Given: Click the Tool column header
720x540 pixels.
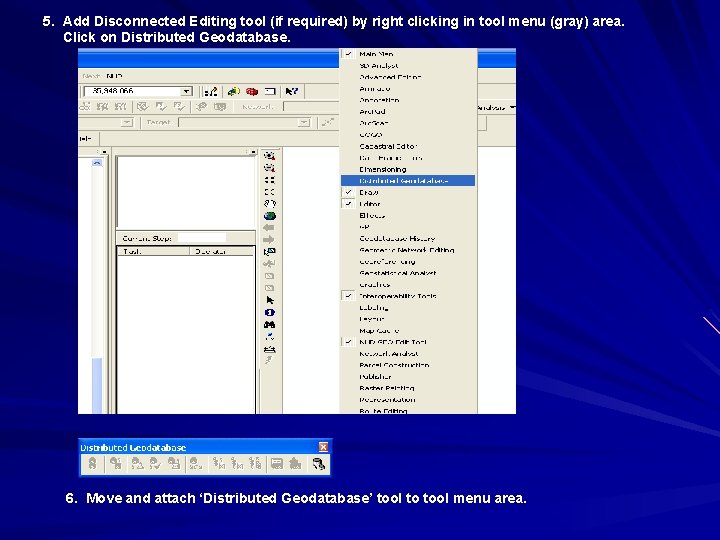Looking at the screenshot, I should coord(153,251).
